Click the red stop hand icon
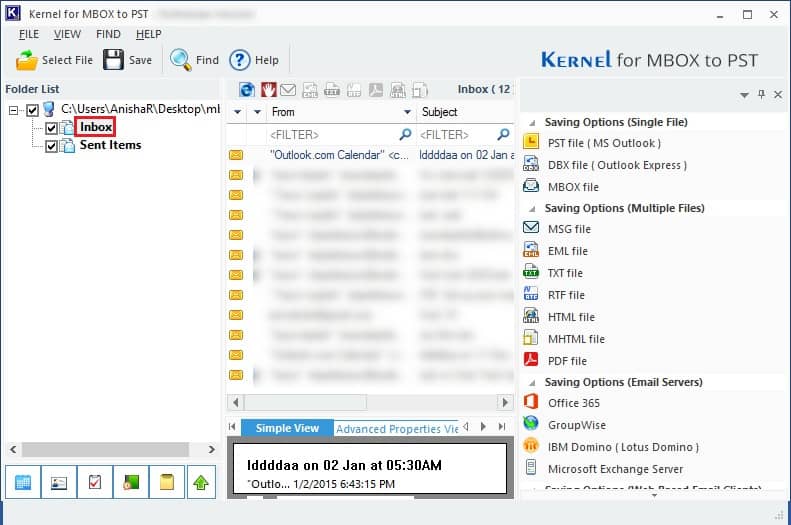The height and width of the screenshot is (525, 791). pos(268,90)
